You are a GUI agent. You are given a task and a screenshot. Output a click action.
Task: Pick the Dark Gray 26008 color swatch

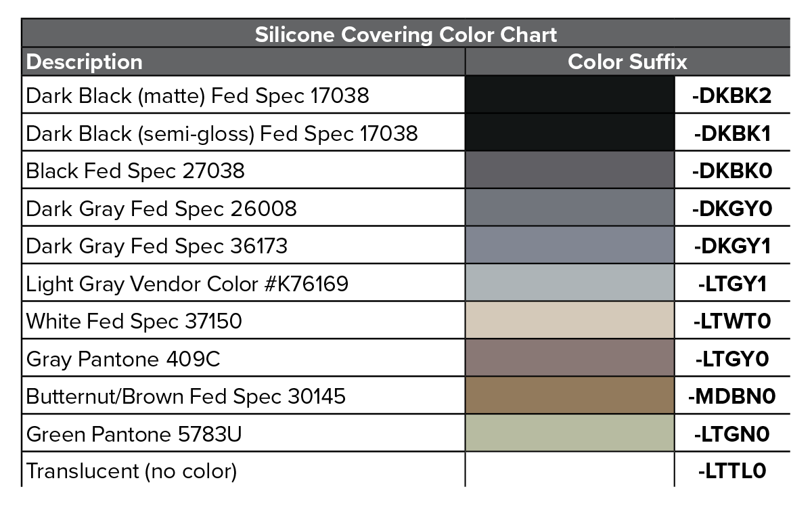[x=570, y=208]
